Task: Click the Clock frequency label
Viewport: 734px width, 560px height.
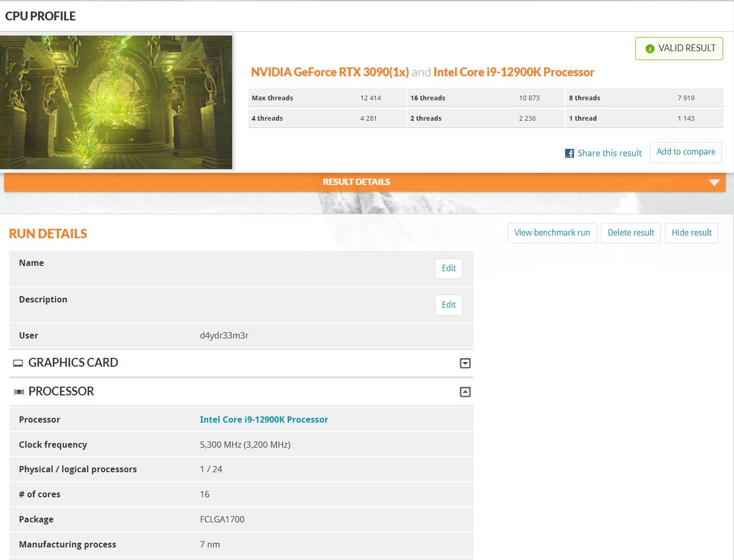Action: point(53,445)
